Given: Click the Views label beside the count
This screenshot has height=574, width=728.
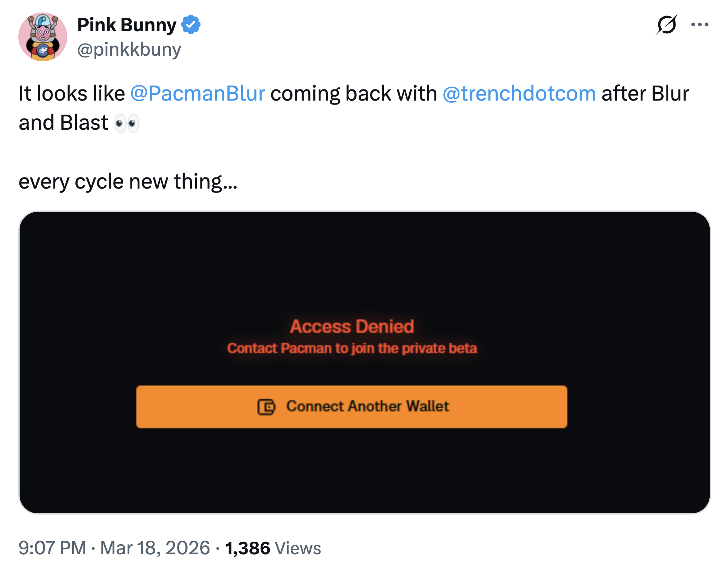Looking at the screenshot, I should (298, 548).
